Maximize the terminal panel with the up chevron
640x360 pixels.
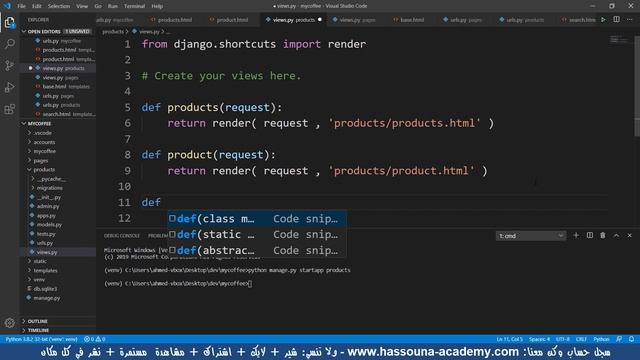point(616,236)
